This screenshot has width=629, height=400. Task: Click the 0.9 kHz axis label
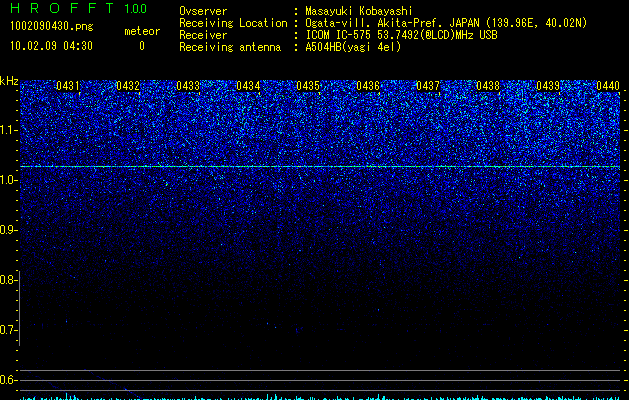coord(8,230)
